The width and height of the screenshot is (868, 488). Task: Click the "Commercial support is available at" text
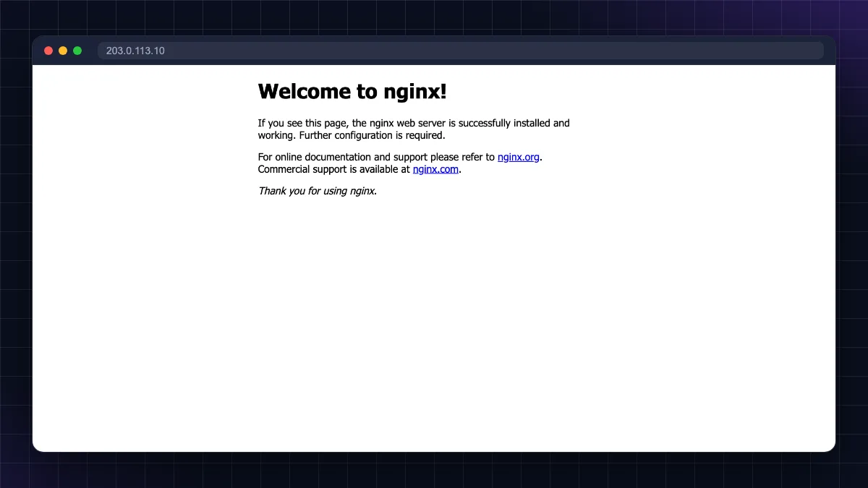pyautogui.click(x=334, y=169)
